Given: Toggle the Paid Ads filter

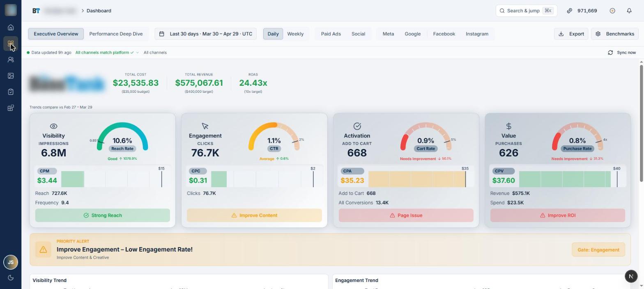Looking at the screenshot, I should pos(331,34).
